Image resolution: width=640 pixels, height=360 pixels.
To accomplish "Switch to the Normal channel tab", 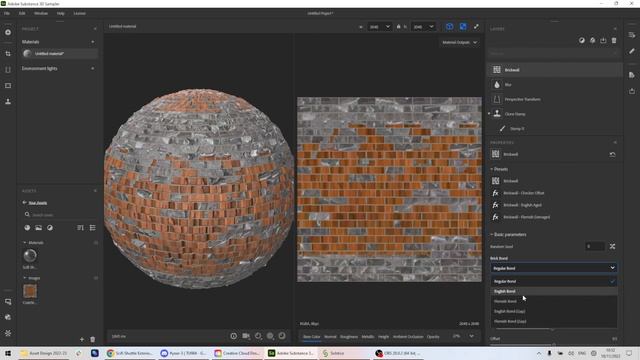I will (330, 337).
